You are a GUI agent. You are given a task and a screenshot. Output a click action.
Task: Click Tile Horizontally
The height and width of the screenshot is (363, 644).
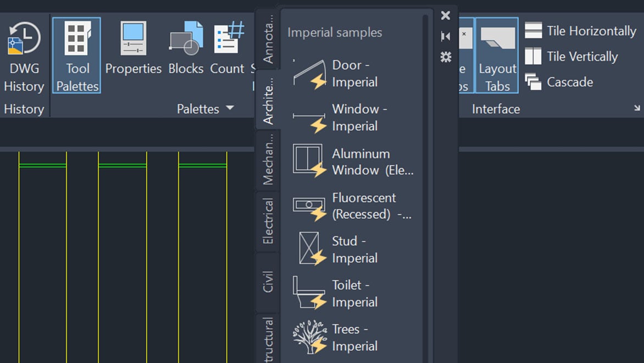click(x=581, y=31)
